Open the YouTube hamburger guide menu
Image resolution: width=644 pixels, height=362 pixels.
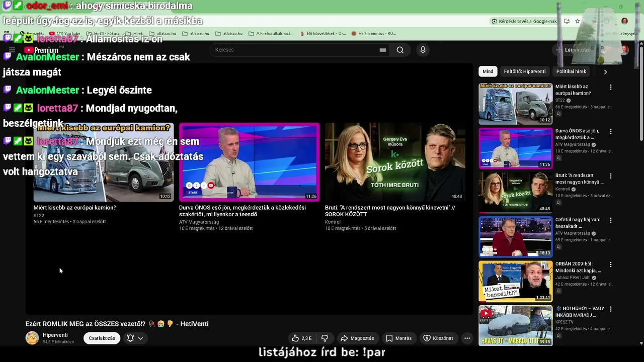12,50
